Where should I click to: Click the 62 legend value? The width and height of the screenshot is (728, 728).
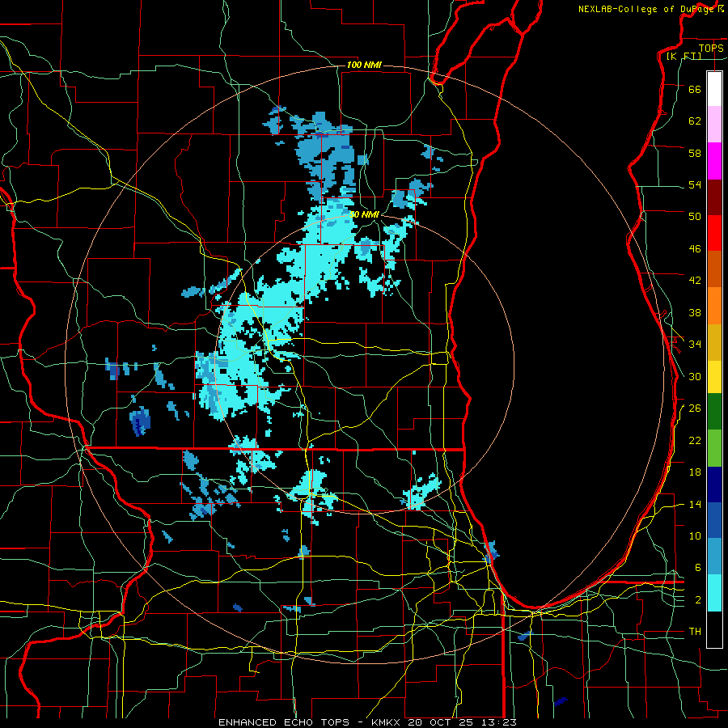(695, 121)
